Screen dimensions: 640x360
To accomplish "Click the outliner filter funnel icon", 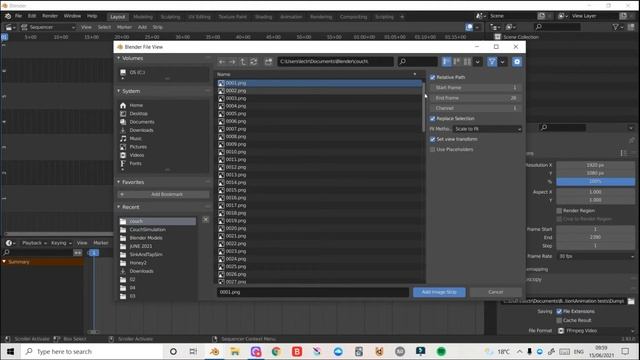I will coord(615,27).
